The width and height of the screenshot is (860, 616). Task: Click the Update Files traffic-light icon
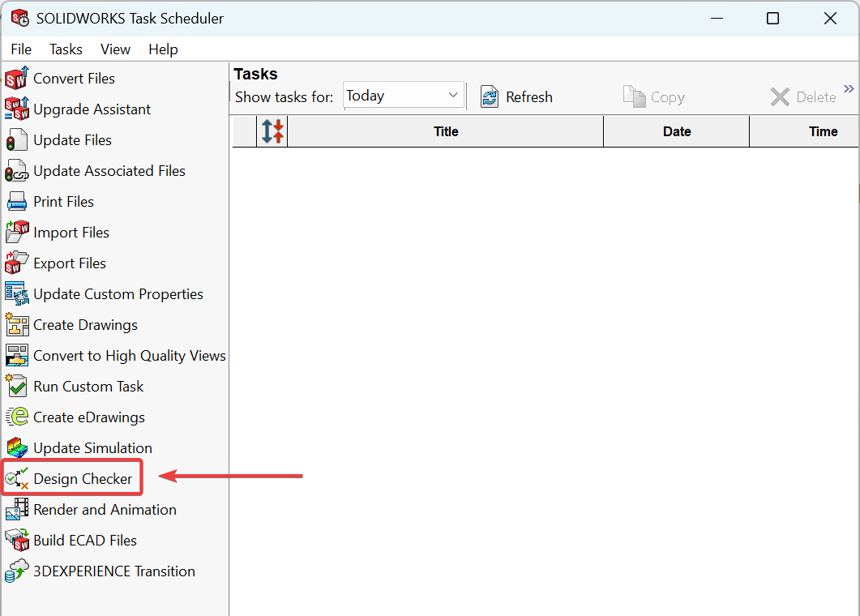[x=17, y=140]
